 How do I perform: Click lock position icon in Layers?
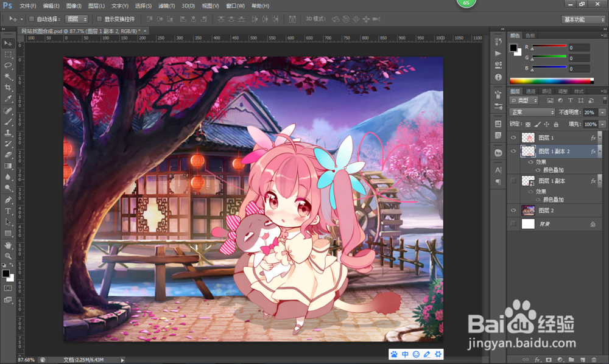click(546, 124)
